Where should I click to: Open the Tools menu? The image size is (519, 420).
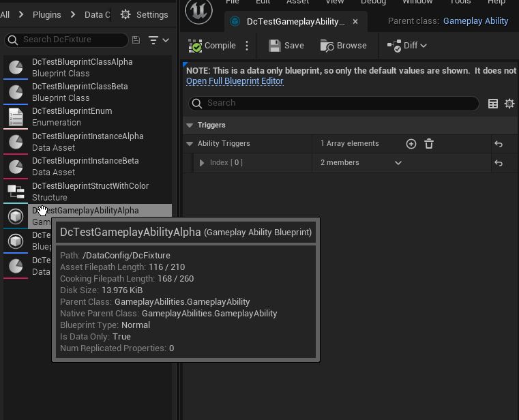click(460, 2)
